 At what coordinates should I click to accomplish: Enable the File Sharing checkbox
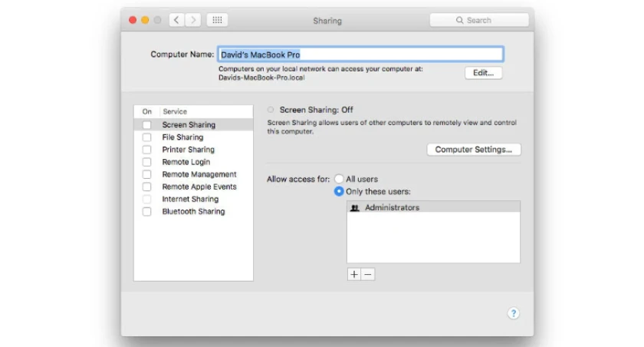146,137
